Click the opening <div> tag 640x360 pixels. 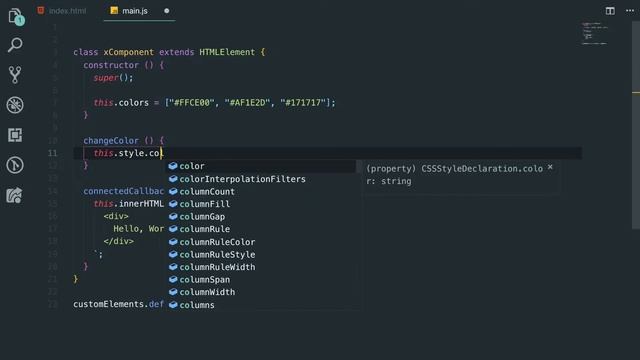click(116, 216)
